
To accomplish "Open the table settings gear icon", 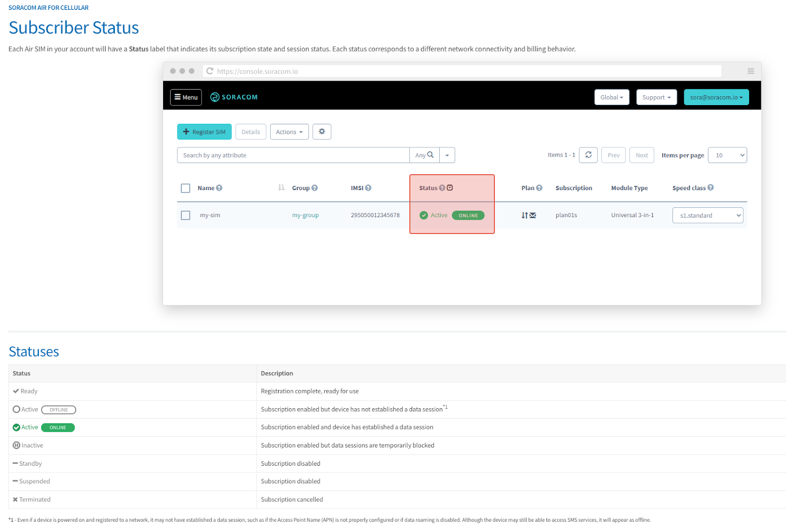I will click(x=322, y=132).
